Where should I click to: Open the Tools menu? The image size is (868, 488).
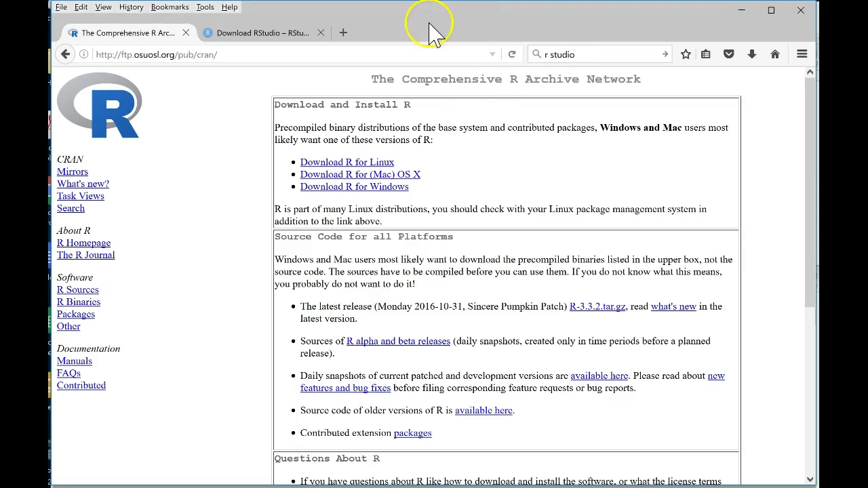point(205,7)
